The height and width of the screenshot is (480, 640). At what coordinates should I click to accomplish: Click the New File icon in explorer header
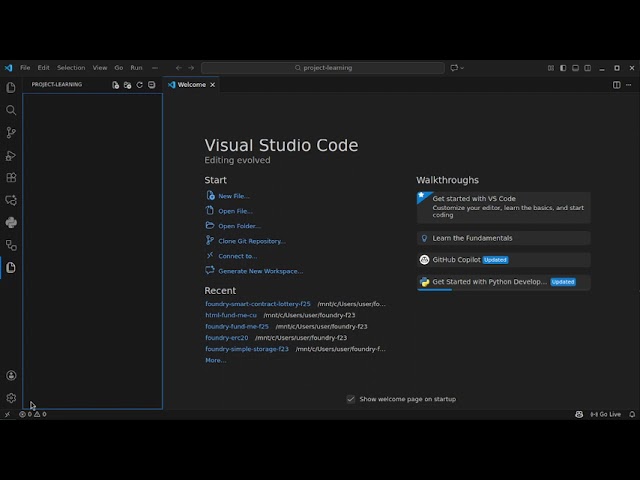116,85
